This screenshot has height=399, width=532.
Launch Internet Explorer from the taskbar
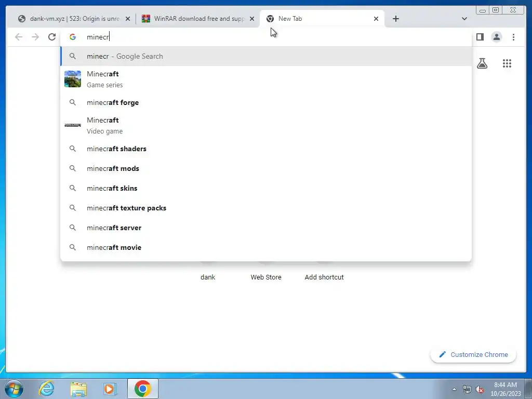(x=46, y=389)
